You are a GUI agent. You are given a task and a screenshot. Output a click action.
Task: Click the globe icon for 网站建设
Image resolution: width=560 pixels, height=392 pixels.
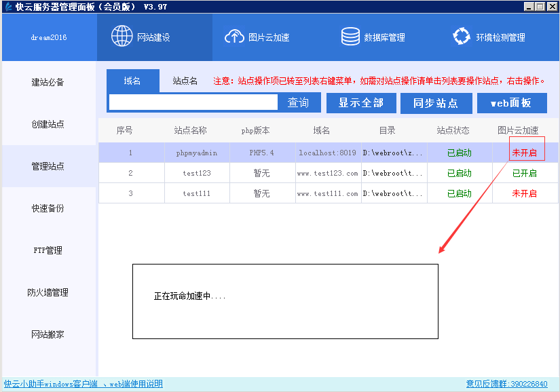tap(122, 36)
